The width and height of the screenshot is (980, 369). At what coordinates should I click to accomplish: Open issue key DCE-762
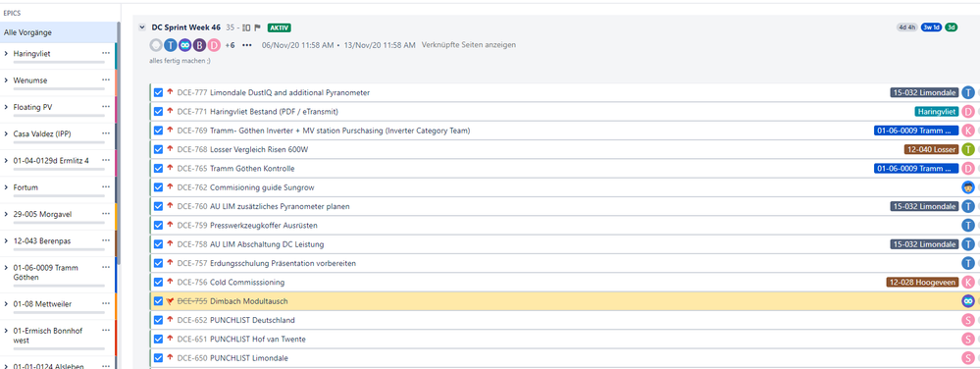click(192, 187)
